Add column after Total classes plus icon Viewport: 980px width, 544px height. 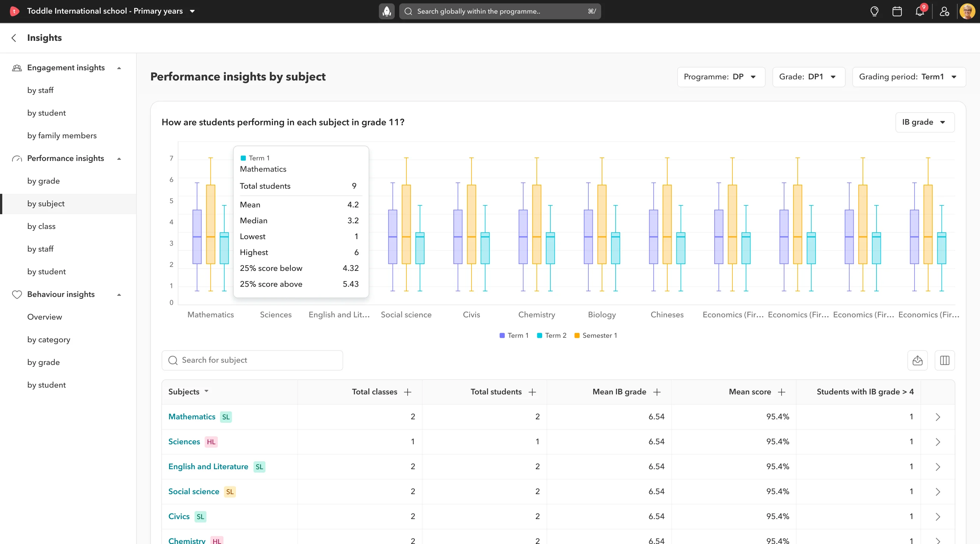408,392
